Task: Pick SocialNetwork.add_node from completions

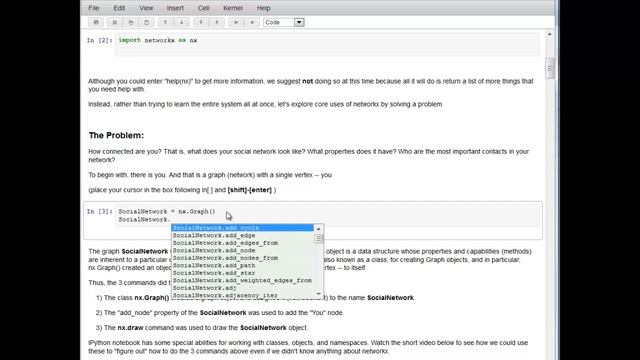Action: point(242,251)
